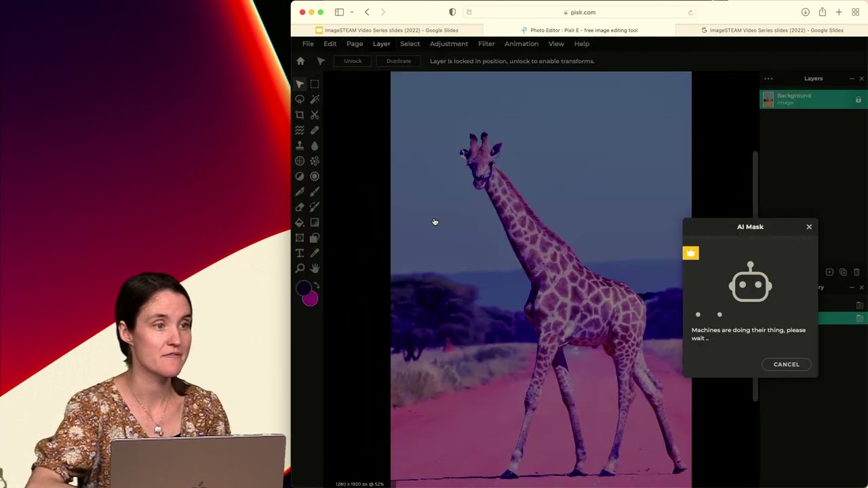Open the magenta background color swatch
The image size is (868, 488).
(311, 299)
